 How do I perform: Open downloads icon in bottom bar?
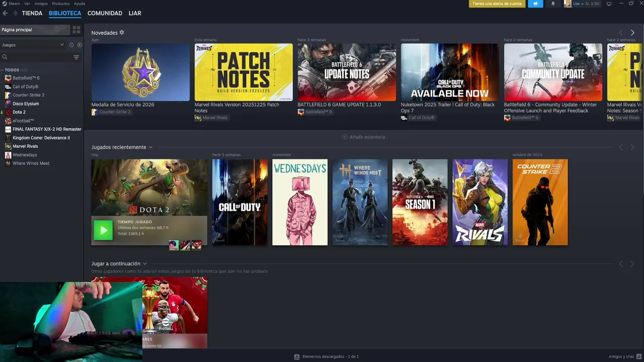coord(297,356)
